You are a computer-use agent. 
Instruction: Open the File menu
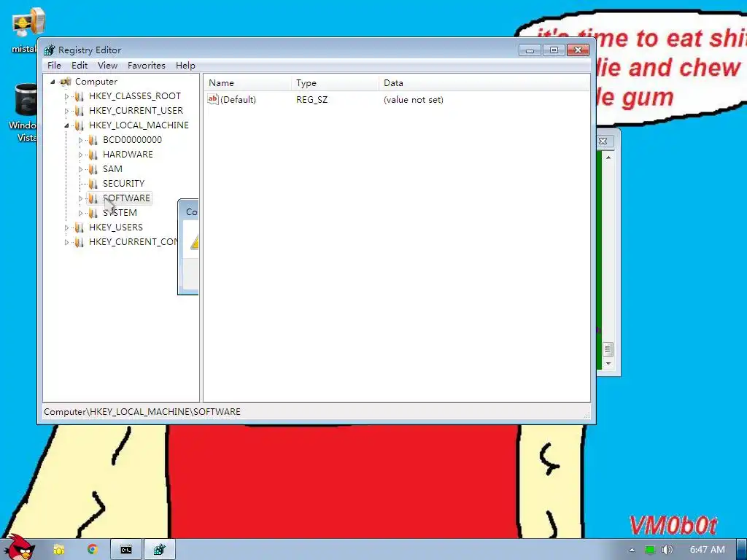point(54,65)
